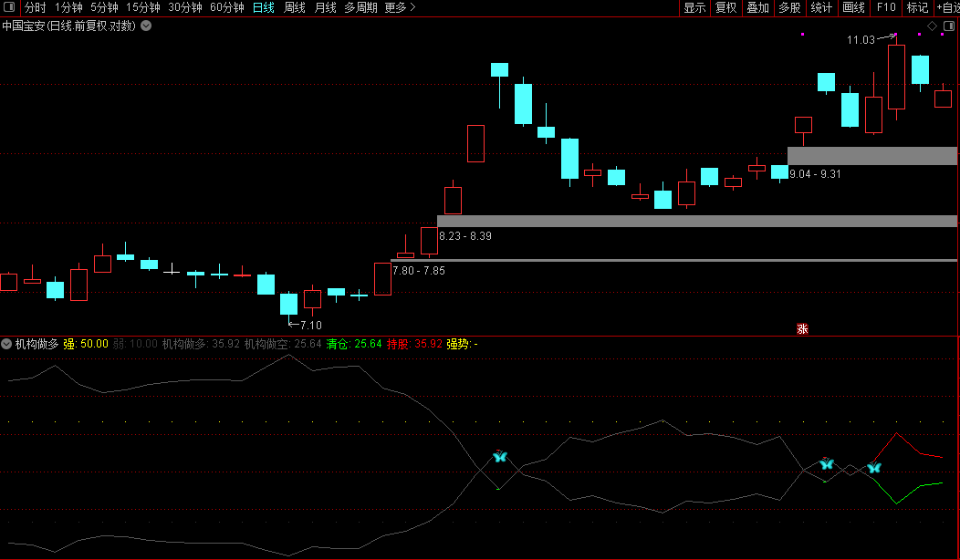
Task: Click the 清仓: 25.64 value
Action: click(354, 344)
